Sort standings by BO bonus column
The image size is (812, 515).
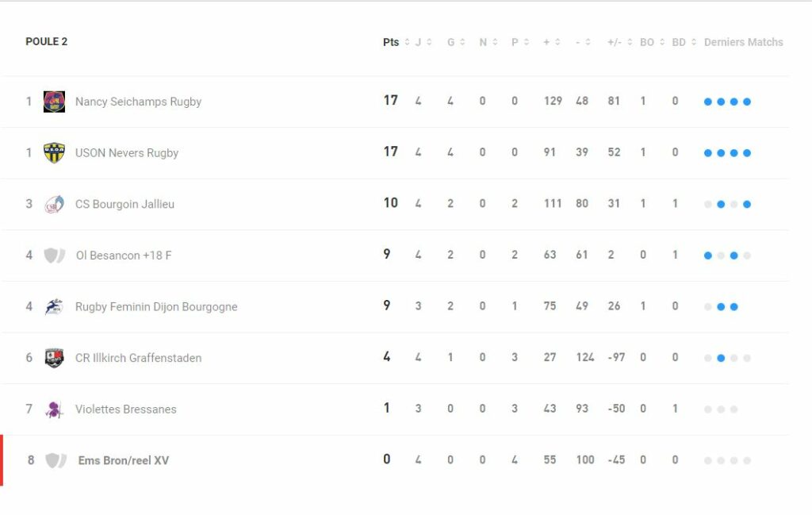pyautogui.click(x=652, y=42)
